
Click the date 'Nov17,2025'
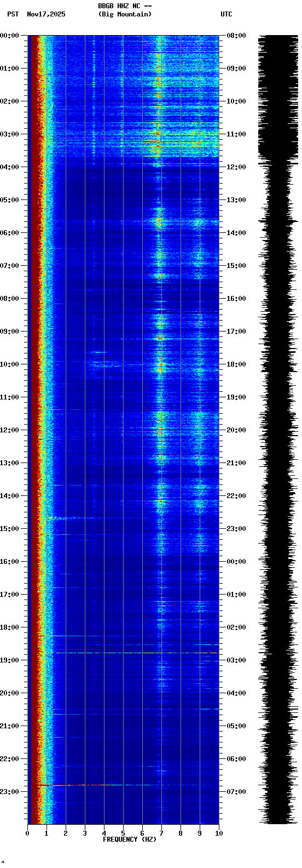tap(46, 14)
